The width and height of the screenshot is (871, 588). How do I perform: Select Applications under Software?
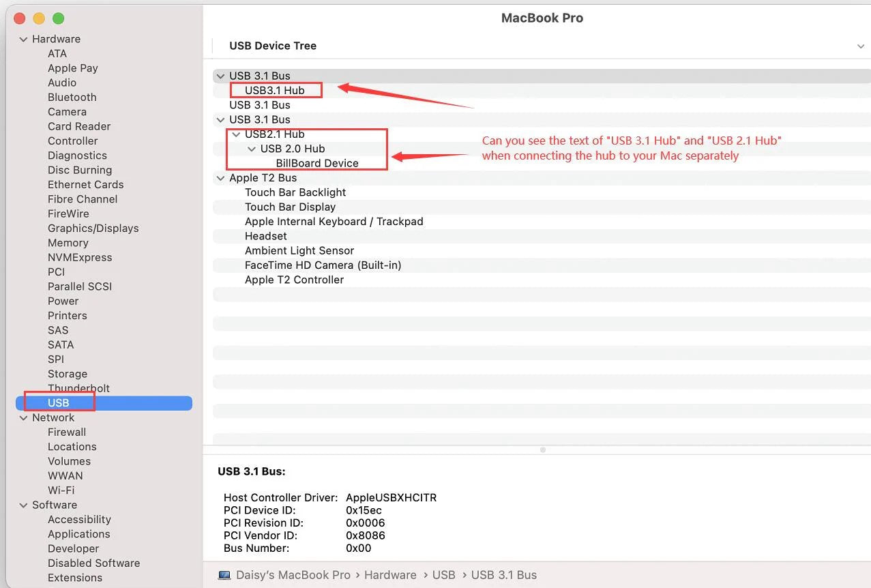pos(78,533)
